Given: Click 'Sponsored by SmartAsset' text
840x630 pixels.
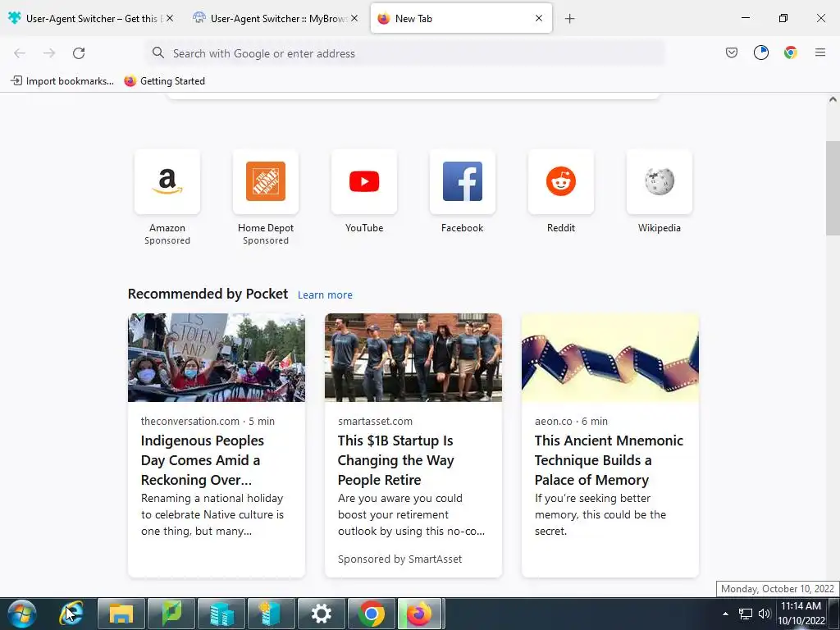Looking at the screenshot, I should 399,559.
